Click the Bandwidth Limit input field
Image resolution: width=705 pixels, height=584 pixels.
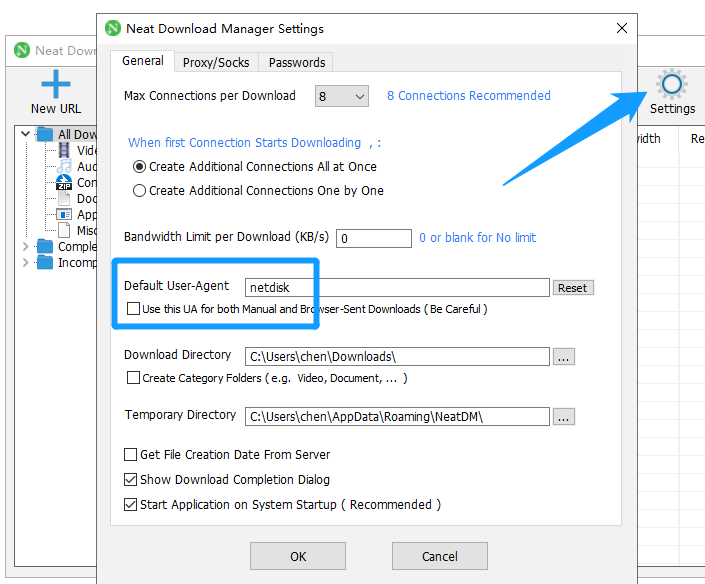point(374,238)
